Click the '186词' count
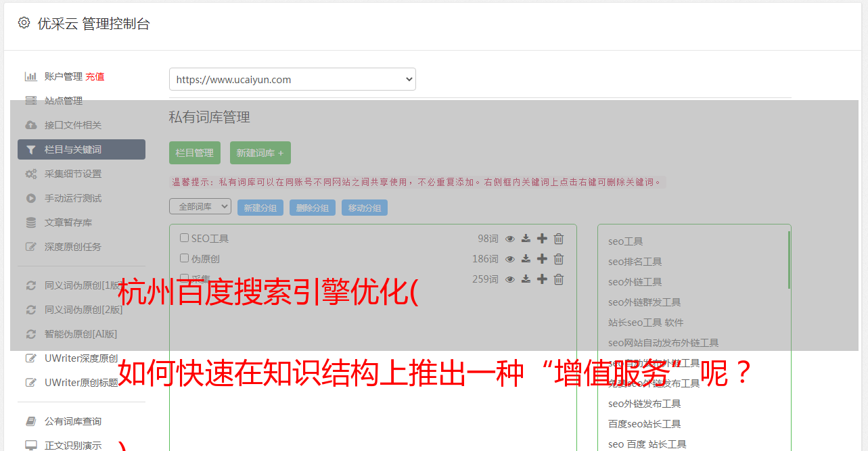Screen dimensions: 868x451 pyautogui.click(x=485, y=259)
